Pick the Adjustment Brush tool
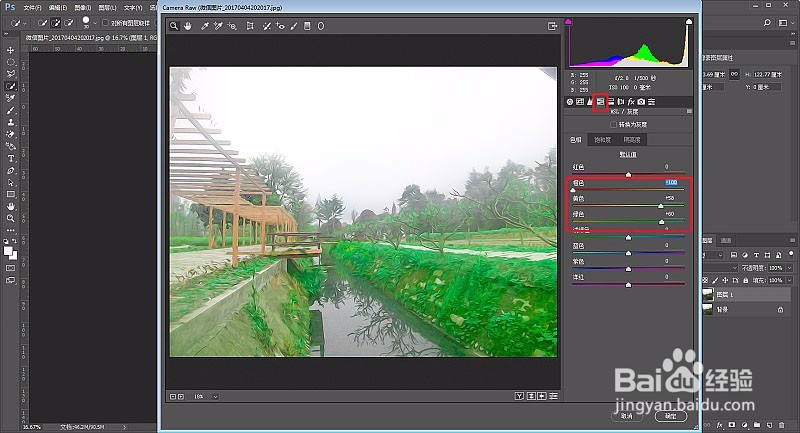 coord(294,26)
